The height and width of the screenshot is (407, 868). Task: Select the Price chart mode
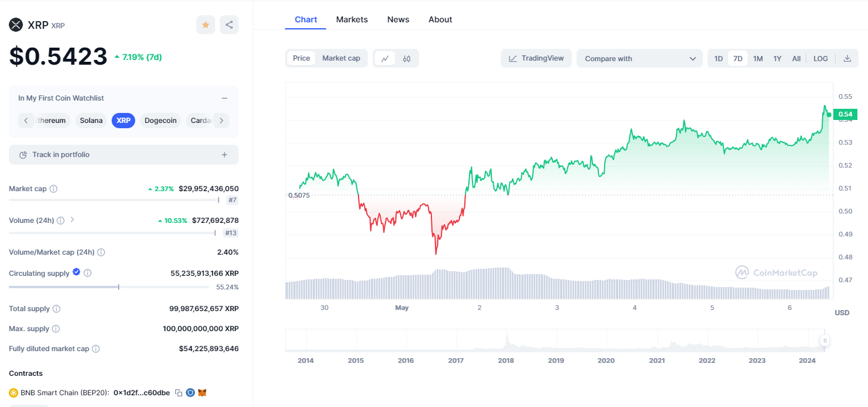tap(301, 58)
